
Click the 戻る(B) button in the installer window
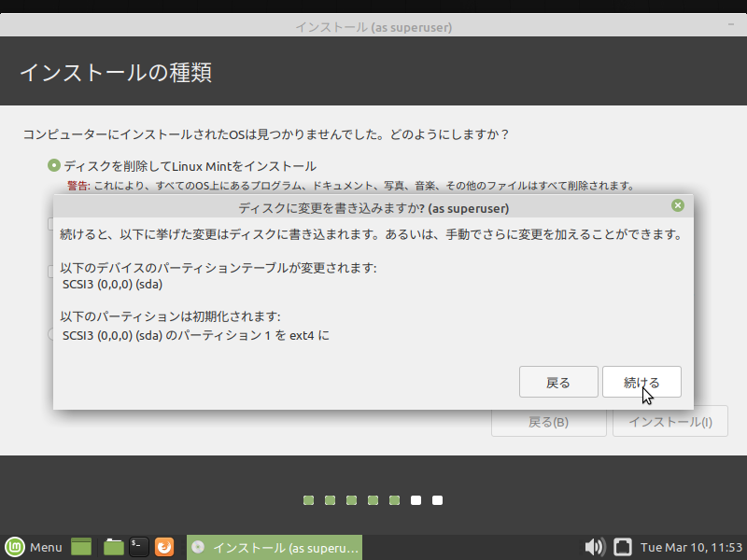pos(549,422)
